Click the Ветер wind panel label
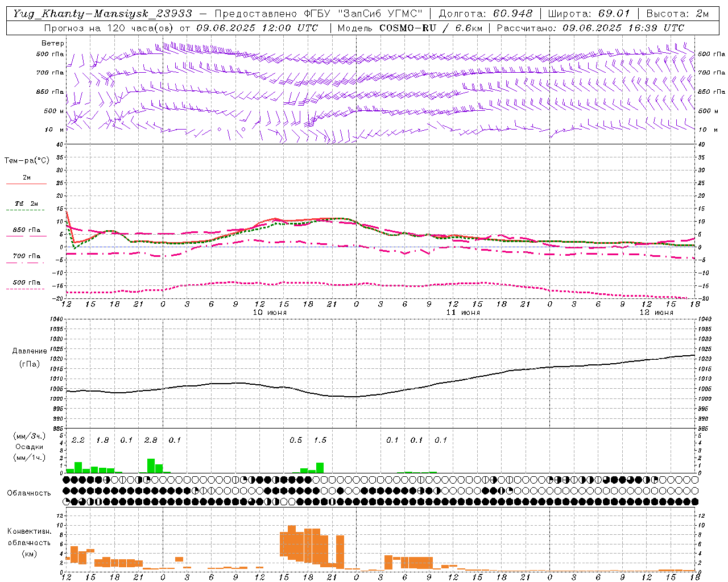 click(53, 43)
